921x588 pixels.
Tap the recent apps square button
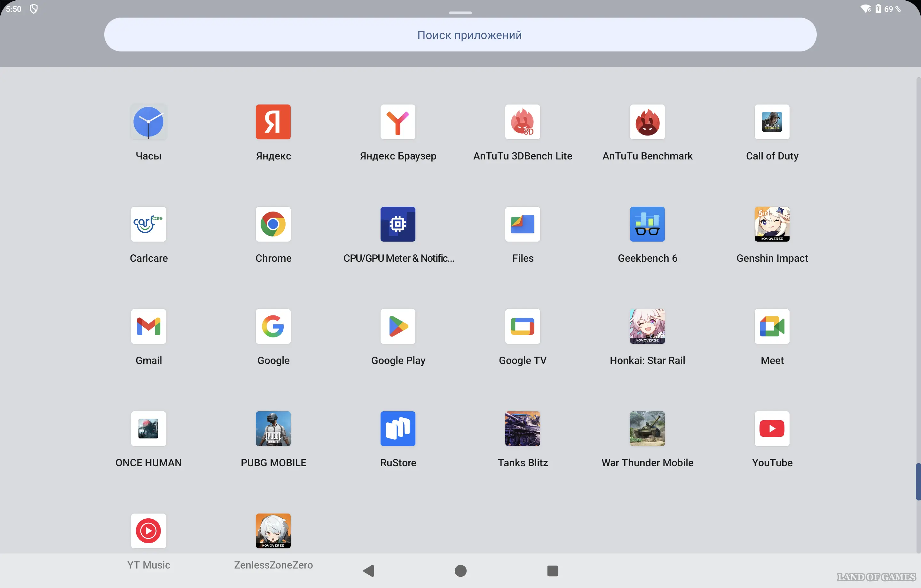point(552,571)
